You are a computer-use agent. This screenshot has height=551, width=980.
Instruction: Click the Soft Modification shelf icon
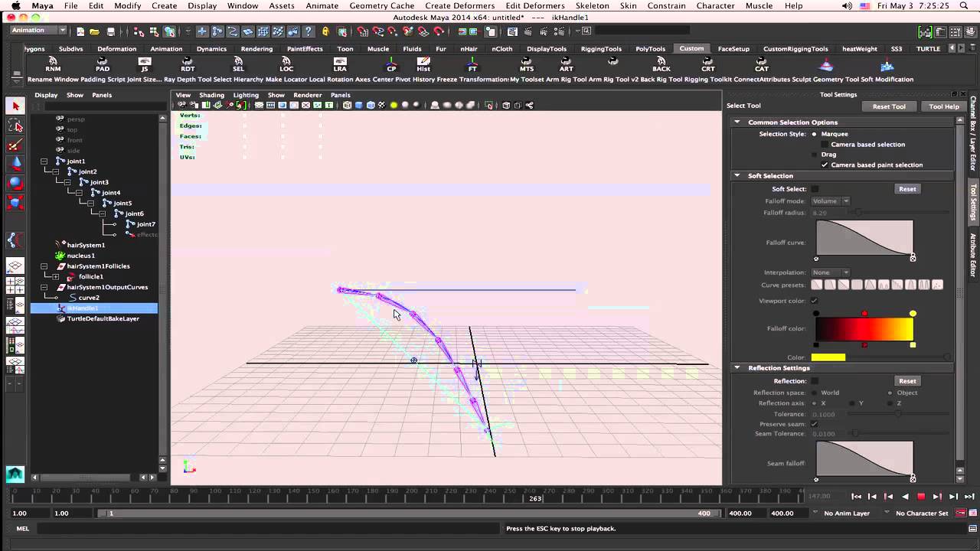[887, 64]
